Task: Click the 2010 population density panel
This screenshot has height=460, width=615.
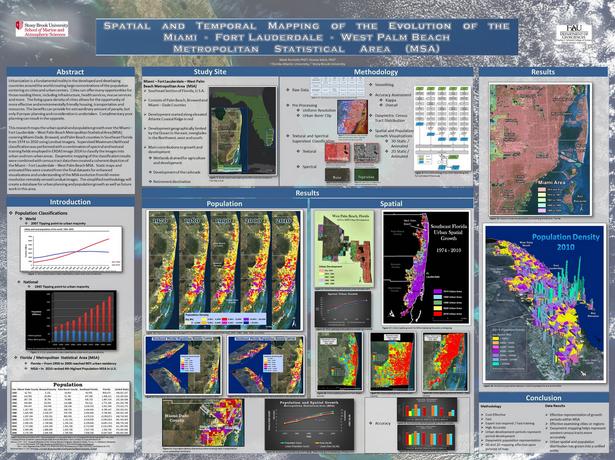Action: point(286,271)
